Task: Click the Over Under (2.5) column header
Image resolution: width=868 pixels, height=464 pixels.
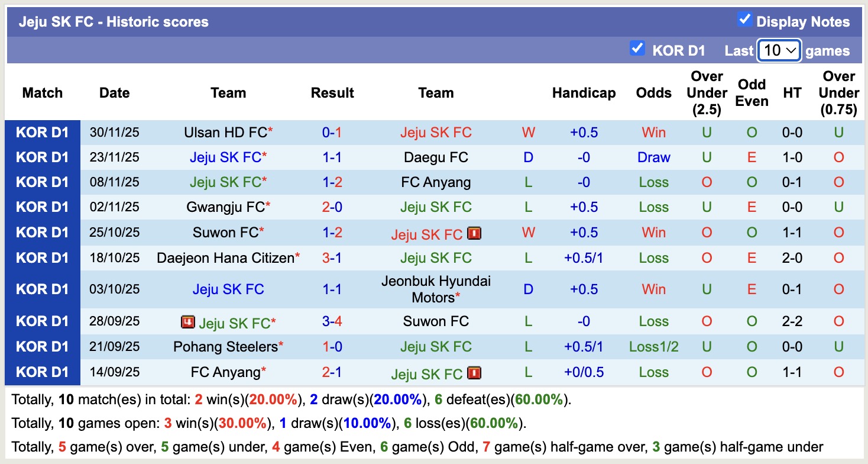Action: click(x=707, y=93)
